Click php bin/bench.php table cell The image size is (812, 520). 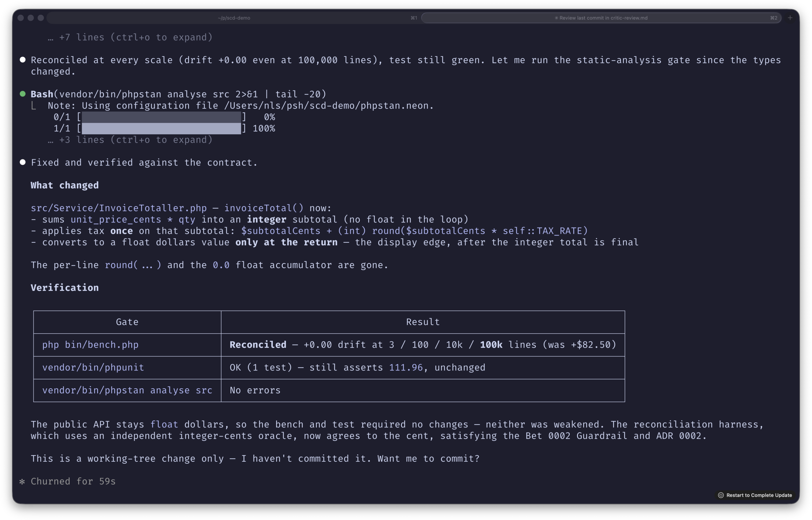(127, 345)
